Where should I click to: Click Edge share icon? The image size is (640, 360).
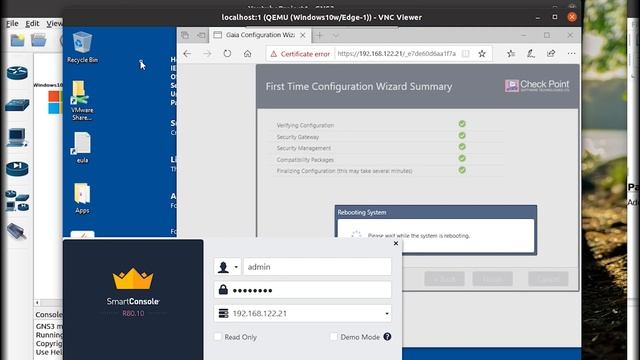point(551,53)
